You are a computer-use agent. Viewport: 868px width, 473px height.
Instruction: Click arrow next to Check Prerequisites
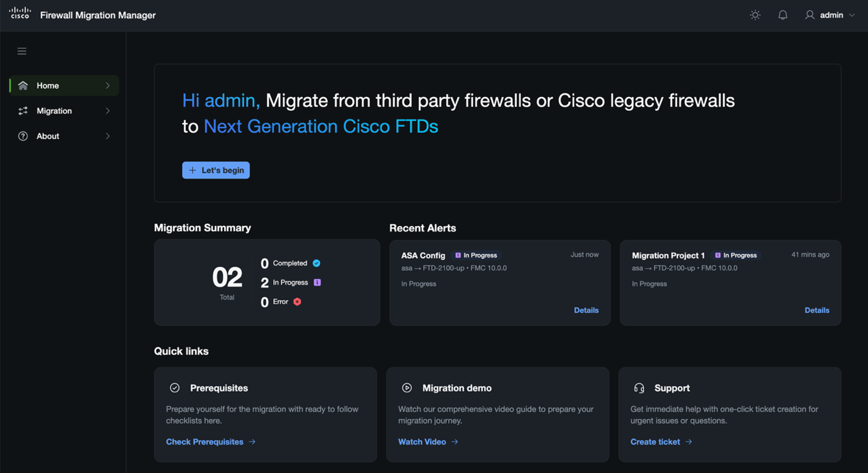click(252, 442)
